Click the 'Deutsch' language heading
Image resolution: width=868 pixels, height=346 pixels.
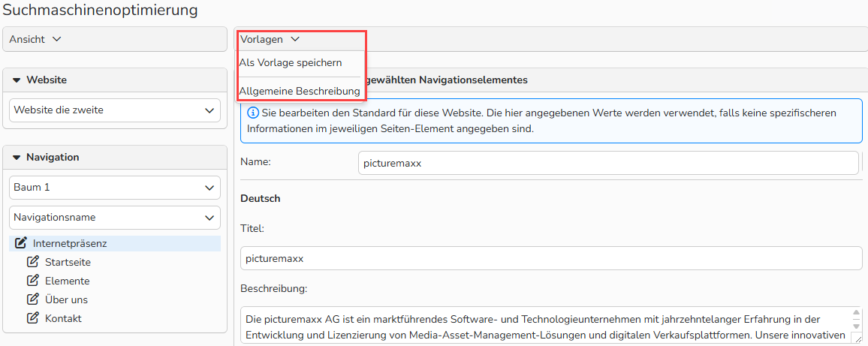pos(261,198)
